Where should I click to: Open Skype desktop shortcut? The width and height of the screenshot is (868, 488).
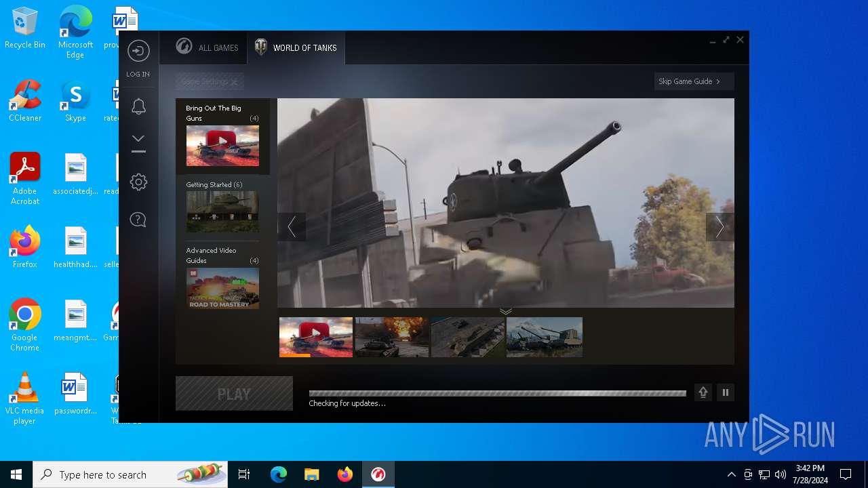(x=75, y=101)
